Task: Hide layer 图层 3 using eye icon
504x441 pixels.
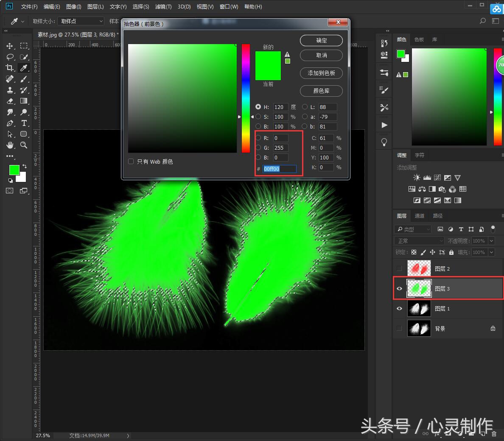Action: (399, 289)
